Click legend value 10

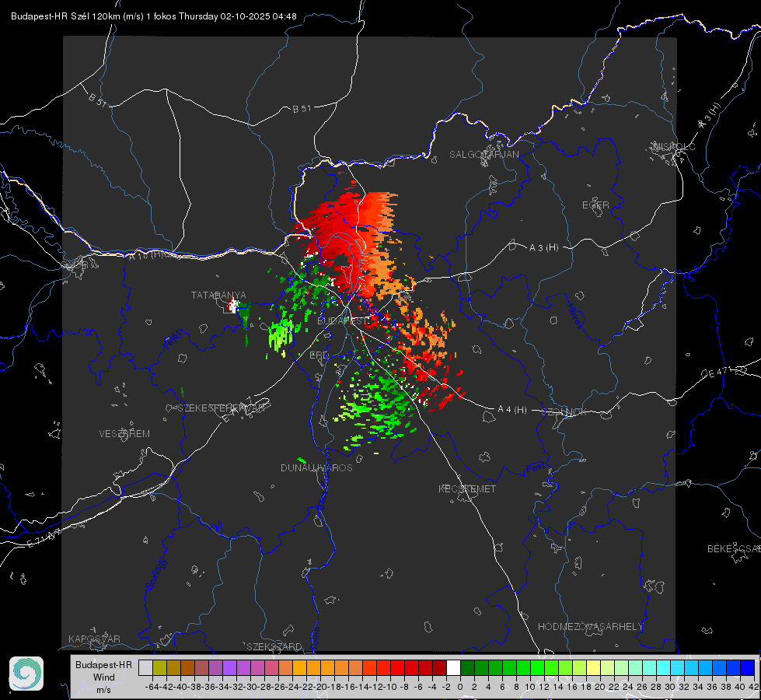pos(530,687)
